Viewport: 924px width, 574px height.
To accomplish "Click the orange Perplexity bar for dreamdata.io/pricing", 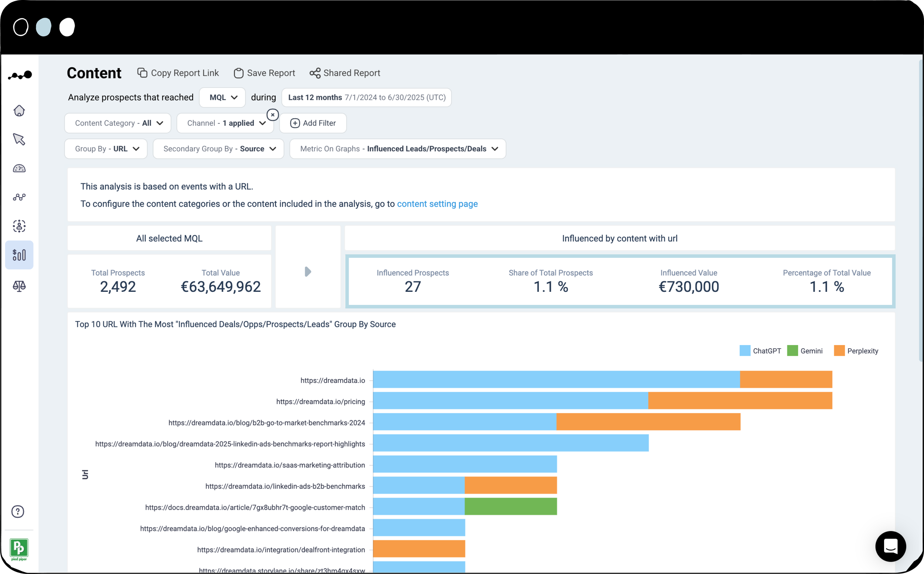I will click(x=740, y=400).
